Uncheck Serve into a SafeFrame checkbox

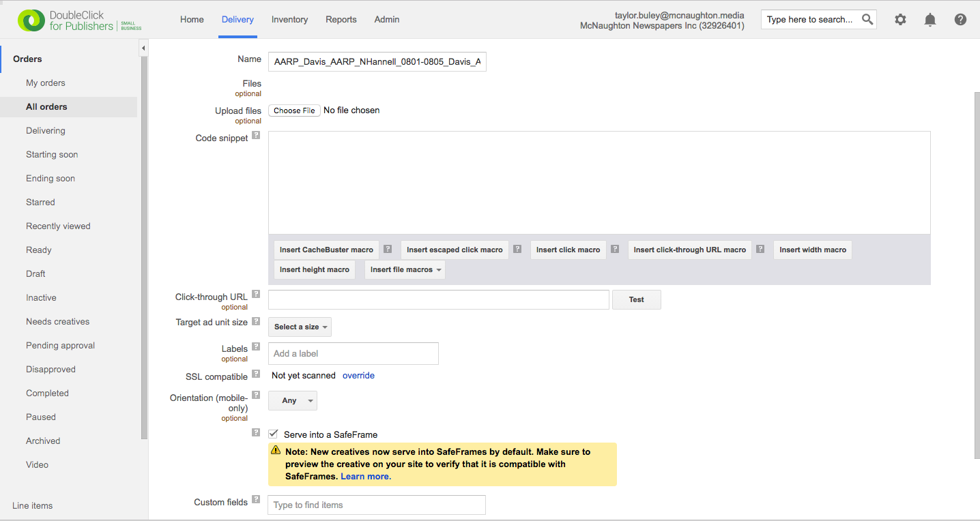tap(274, 434)
